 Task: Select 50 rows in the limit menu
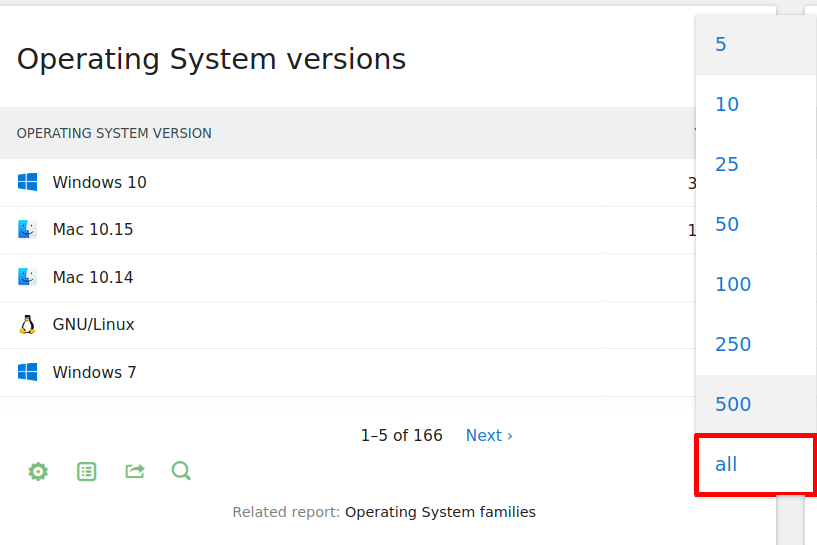756,224
